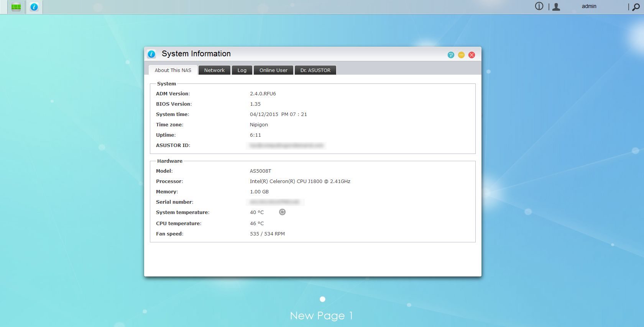The width and height of the screenshot is (644, 327).
Task: Select the New Page 1 page dot
Action: tap(322, 299)
